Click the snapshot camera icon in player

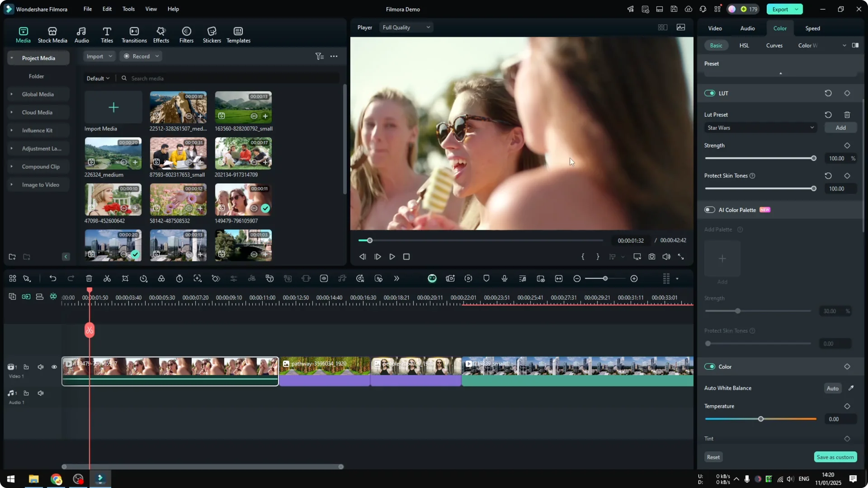coord(652,257)
